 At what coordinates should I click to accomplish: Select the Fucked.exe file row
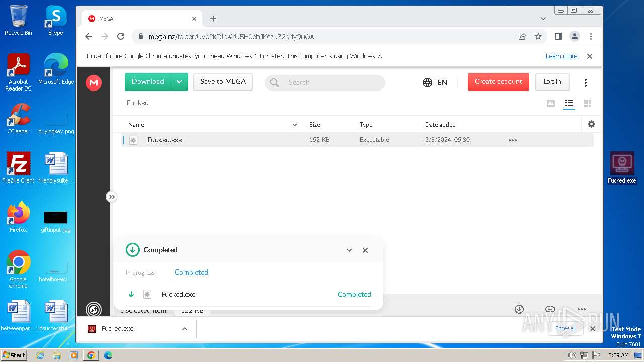point(357,140)
